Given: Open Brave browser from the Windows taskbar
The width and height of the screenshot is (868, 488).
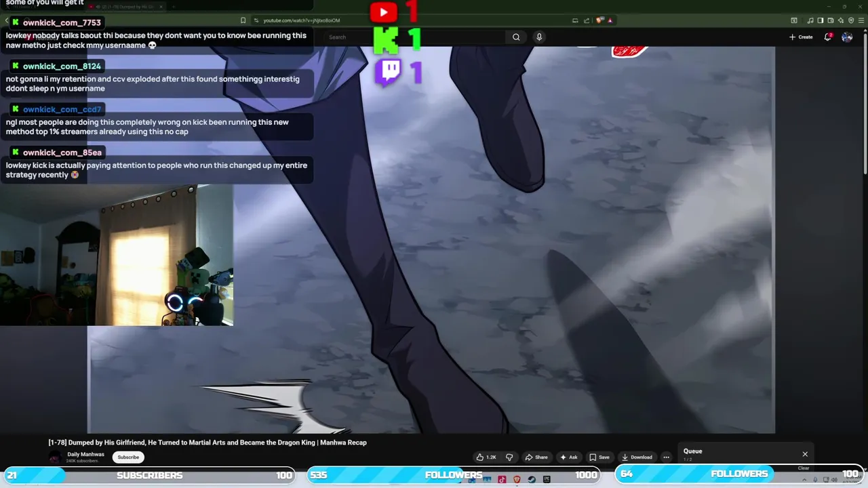Looking at the screenshot, I should pyautogui.click(x=517, y=480).
